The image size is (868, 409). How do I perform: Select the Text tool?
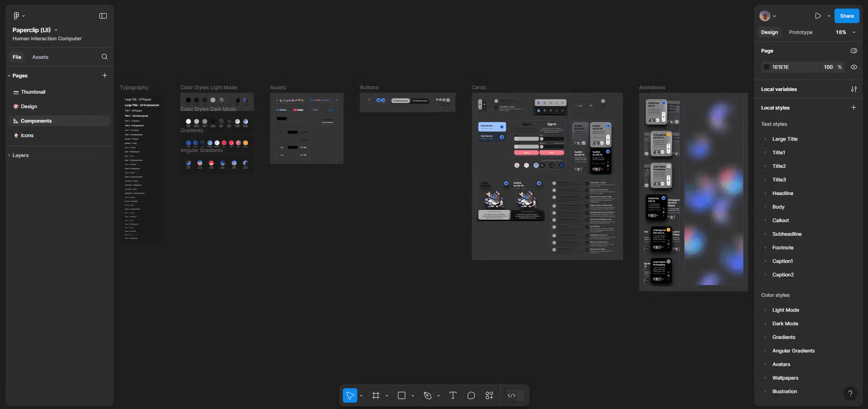(x=453, y=396)
